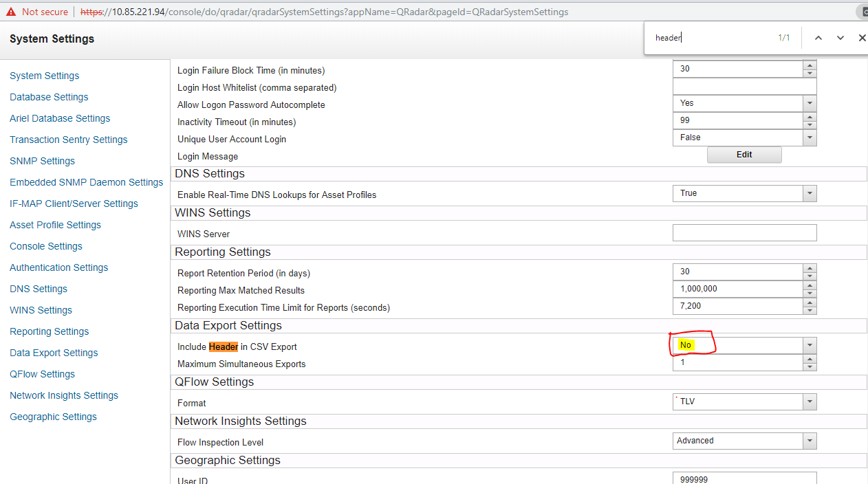
Task: Click the Data Export Settings section heading
Action: [x=228, y=325]
